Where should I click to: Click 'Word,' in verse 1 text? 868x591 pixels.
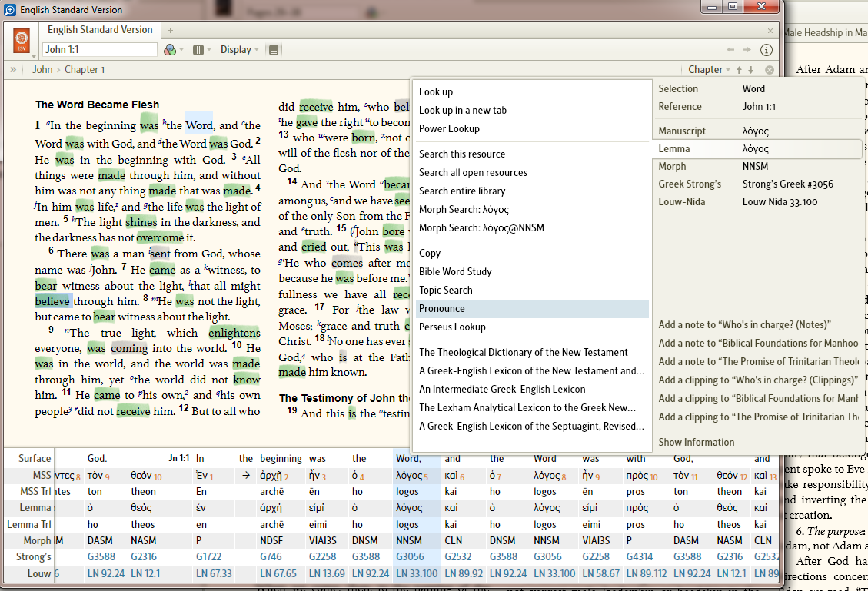tap(199, 125)
